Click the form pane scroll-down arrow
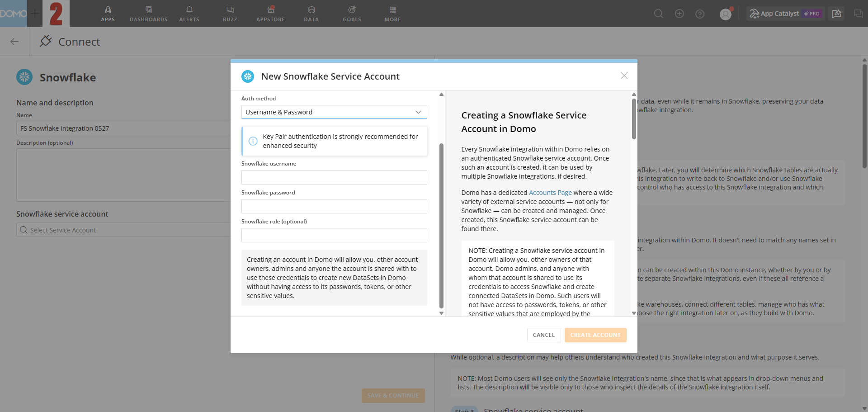868x412 pixels. click(x=441, y=313)
